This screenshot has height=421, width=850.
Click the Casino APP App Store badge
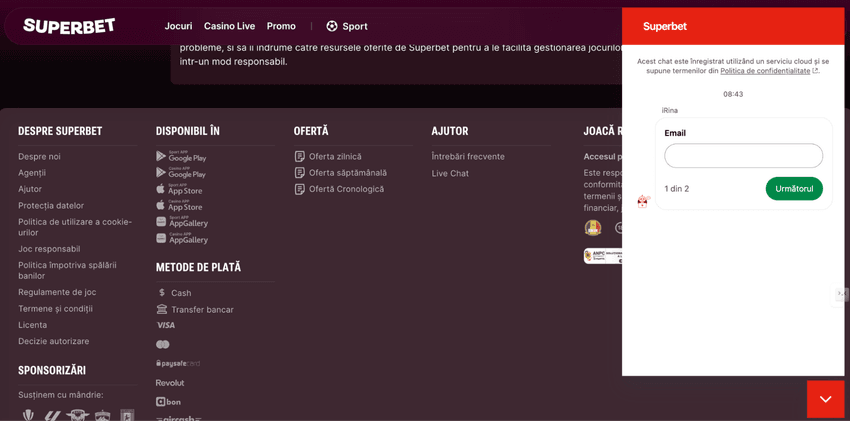(179, 205)
